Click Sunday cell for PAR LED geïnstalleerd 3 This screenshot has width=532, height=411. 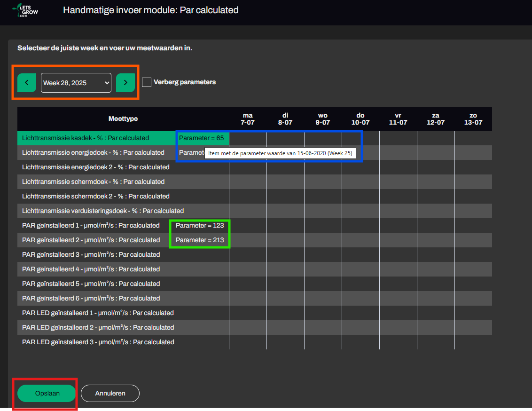[x=473, y=342]
